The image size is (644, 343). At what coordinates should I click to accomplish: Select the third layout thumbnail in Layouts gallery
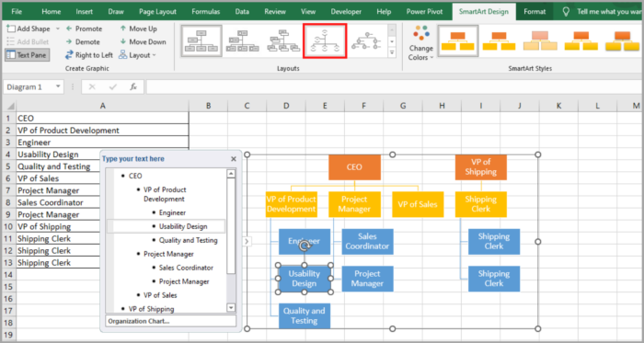(283, 41)
